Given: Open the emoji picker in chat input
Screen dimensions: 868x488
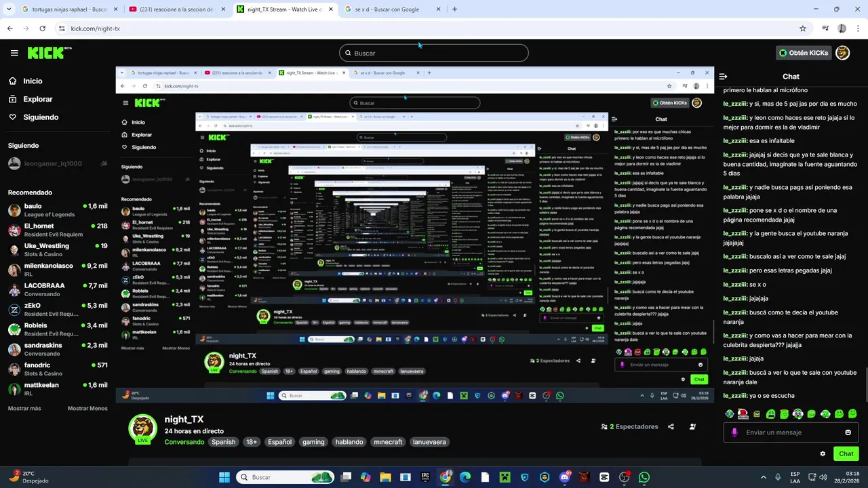Looking at the screenshot, I should tap(848, 432).
